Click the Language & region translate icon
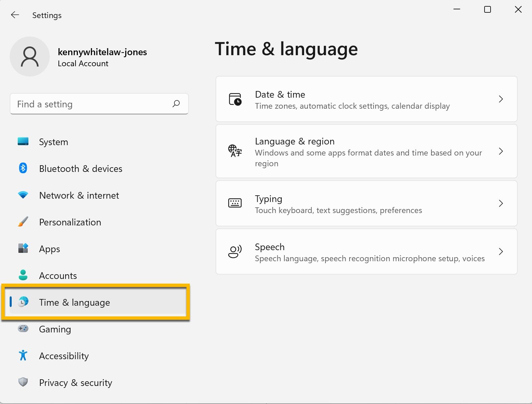This screenshot has height=404, width=532. pos(235,151)
